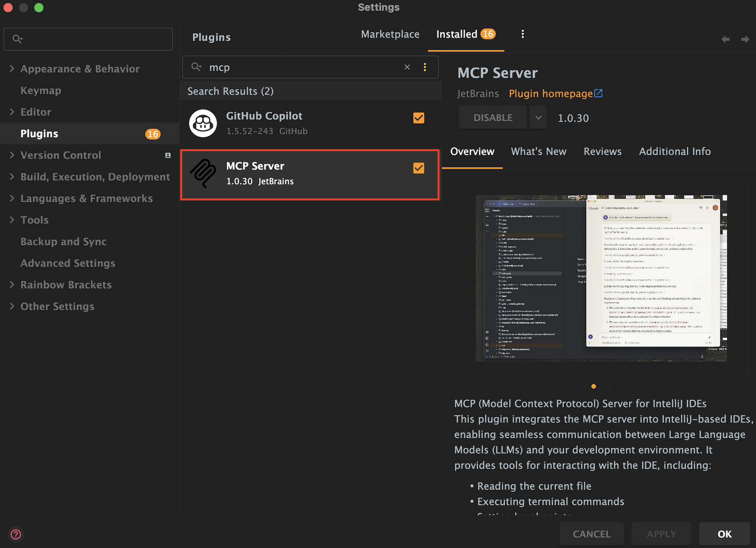756x548 pixels.
Task: Expand the Version Control settings group
Action: [12, 155]
